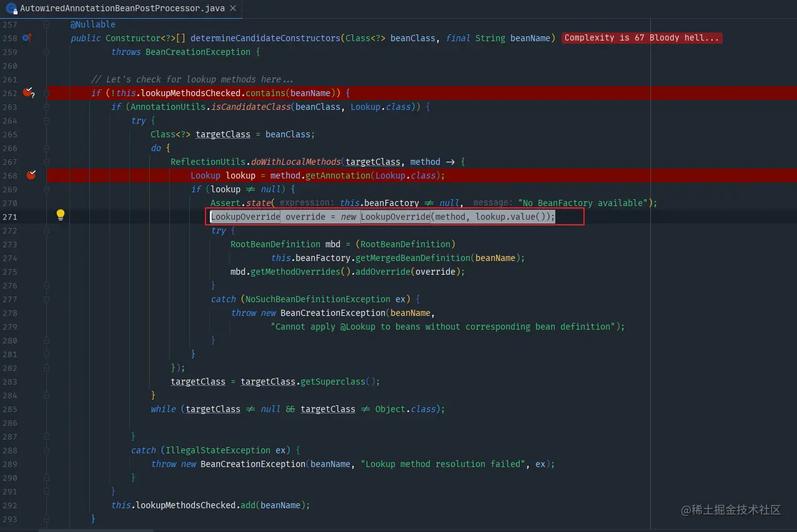Click line number 260 in the gutter

point(10,66)
